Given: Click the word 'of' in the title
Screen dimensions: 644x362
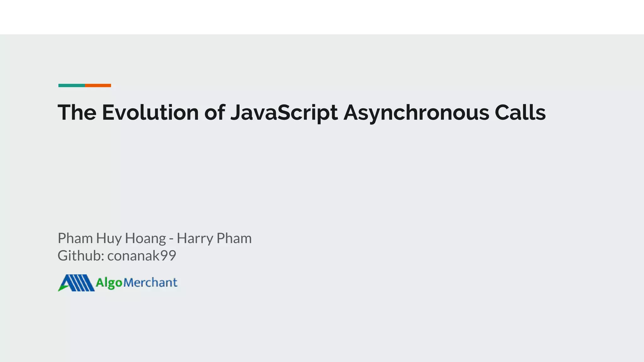Looking at the screenshot, I should [x=215, y=112].
